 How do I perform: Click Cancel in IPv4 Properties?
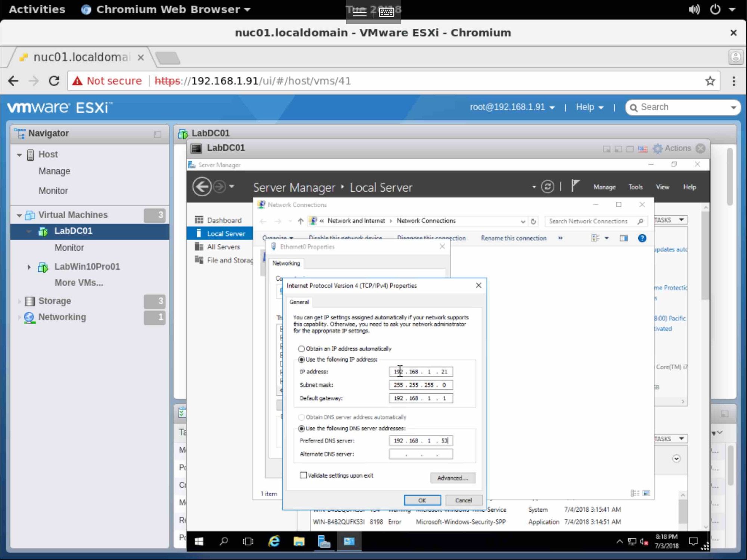[464, 500]
